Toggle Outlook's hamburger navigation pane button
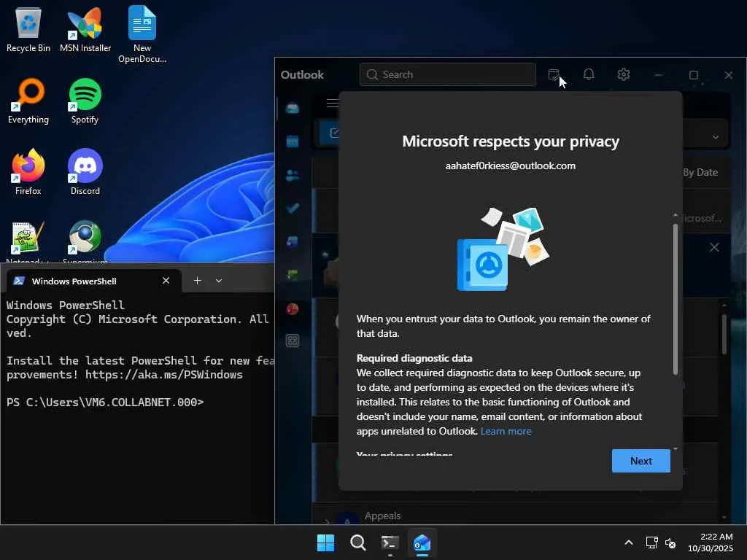Screen dimensions: 747x560 click(x=333, y=103)
